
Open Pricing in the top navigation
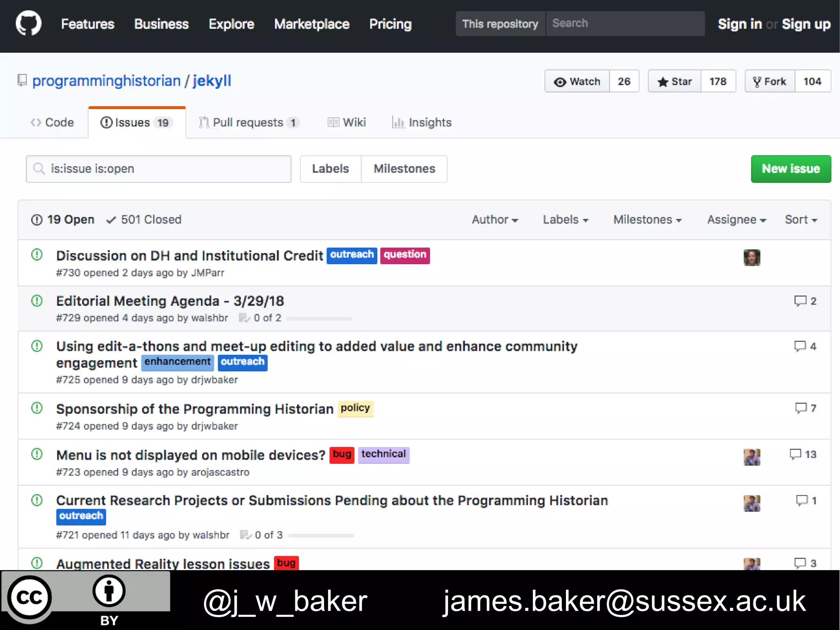tap(390, 24)
